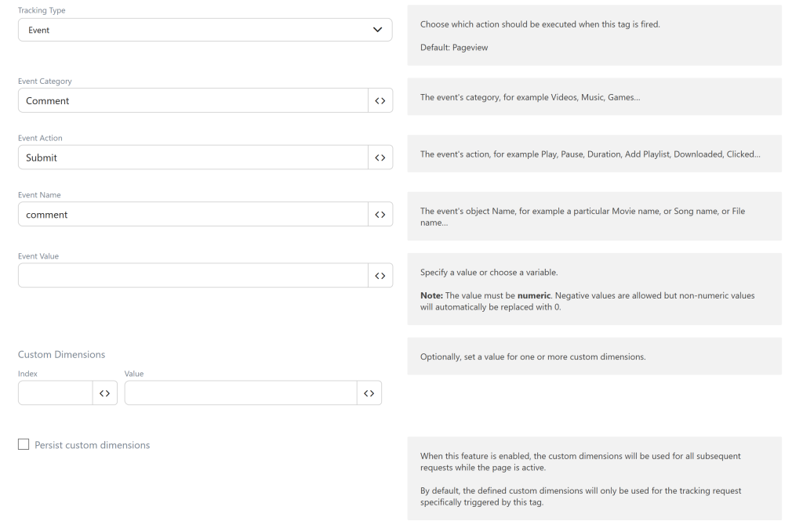The image size is (803, 532).
Task: Open variable picker for Event Action
Action: coord(380,157)
